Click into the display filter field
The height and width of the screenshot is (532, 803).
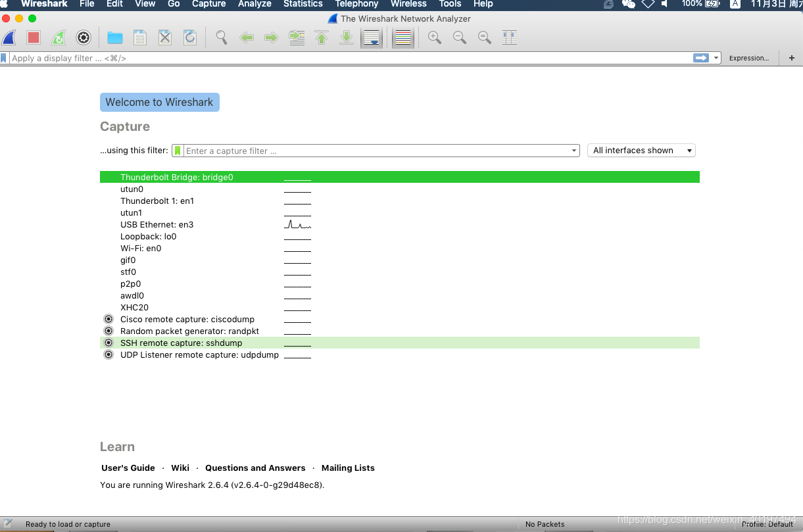pos(351,58)
